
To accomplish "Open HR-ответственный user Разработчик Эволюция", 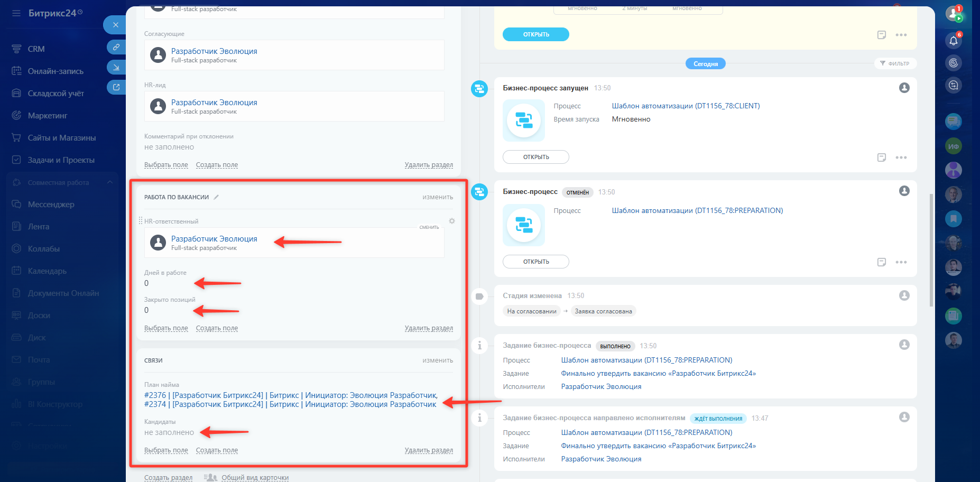I will point(214,239).
